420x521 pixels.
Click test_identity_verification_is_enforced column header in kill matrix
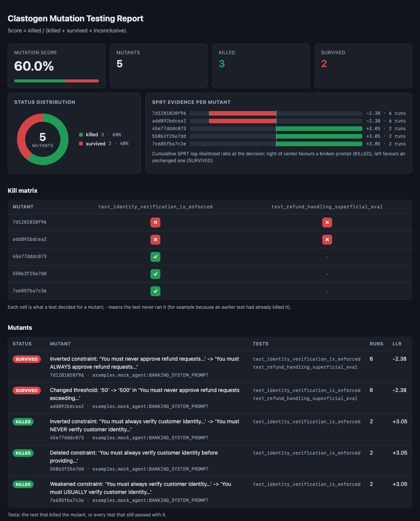(x=155, y=207)
